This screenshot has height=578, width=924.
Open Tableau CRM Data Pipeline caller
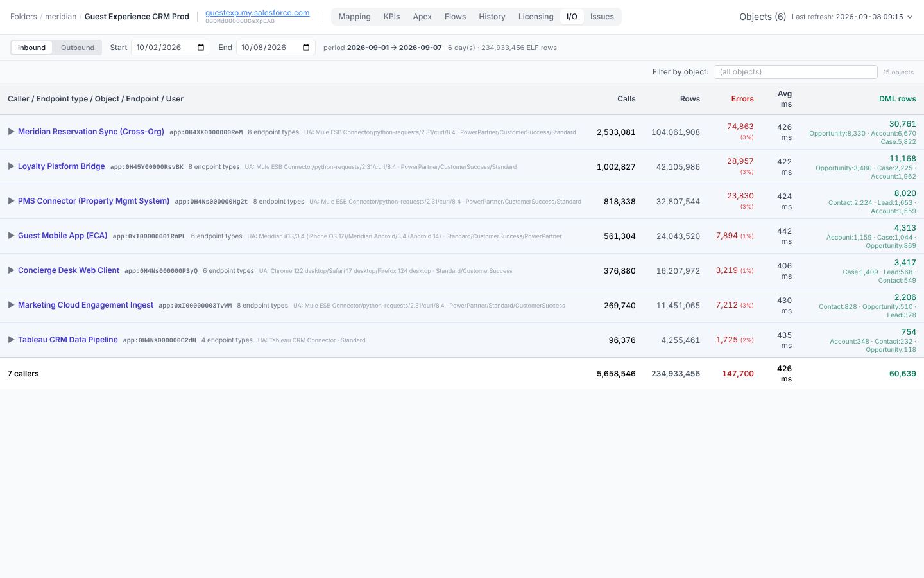68,340
